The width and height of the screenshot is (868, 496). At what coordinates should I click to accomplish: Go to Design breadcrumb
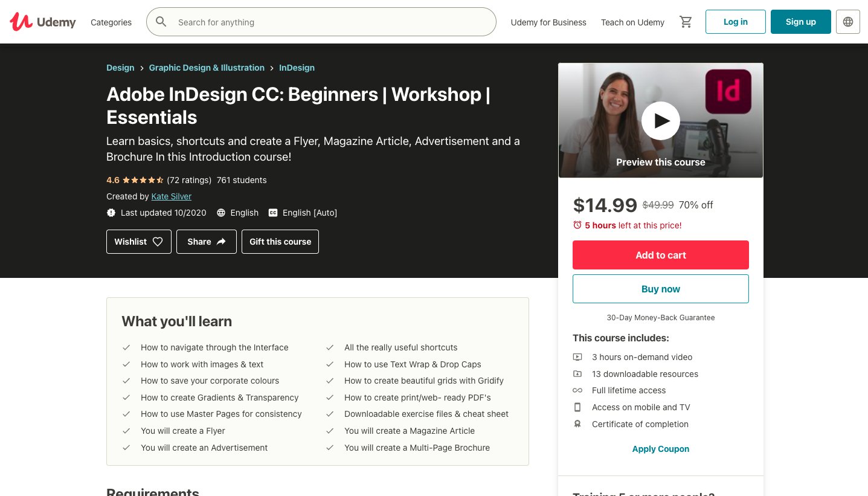point(120,68)
